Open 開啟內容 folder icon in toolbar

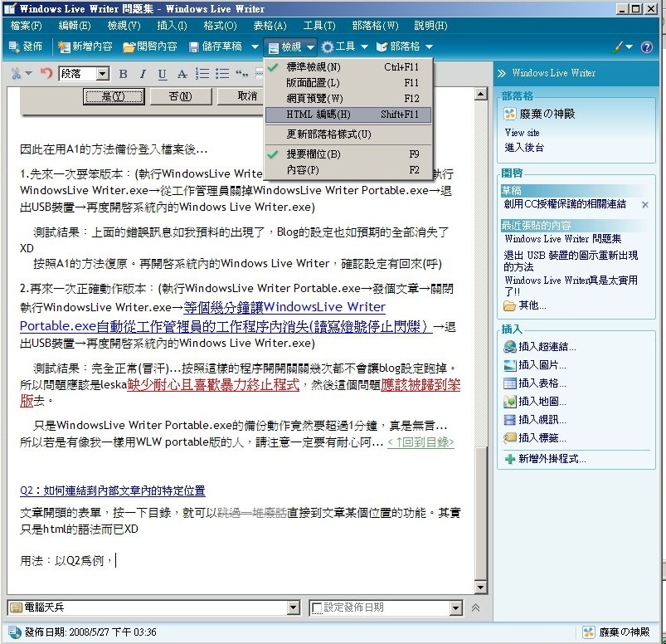129,46
